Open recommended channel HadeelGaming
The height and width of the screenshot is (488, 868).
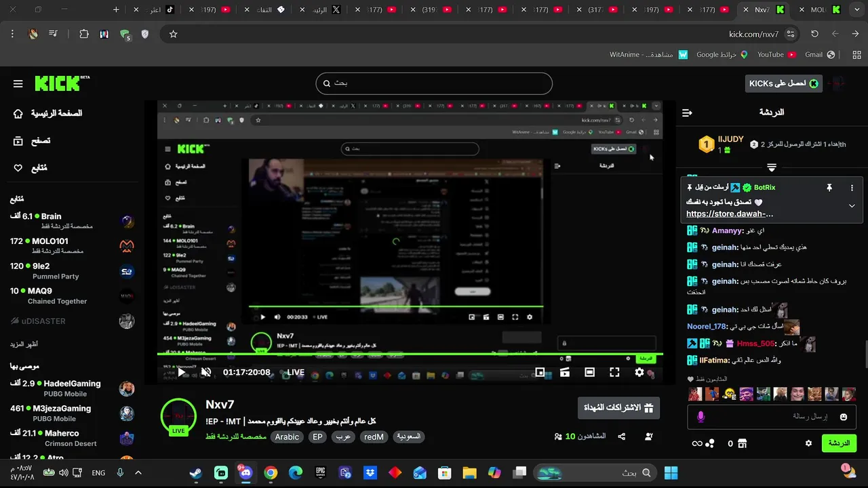(x=72, y=388)
